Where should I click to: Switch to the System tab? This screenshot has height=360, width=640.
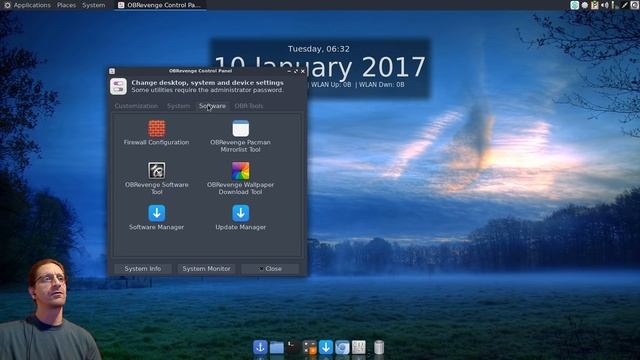(178, 106)
